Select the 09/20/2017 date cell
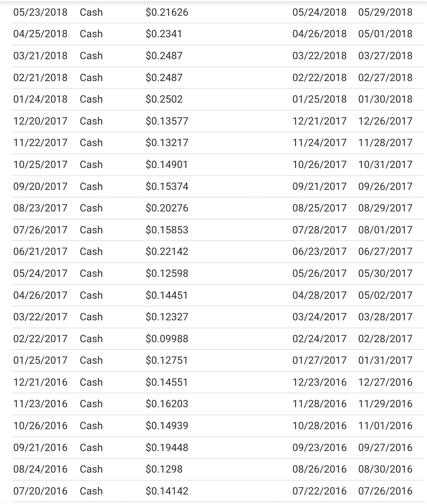This screenshot has width=427, height=504. coord(40,187)
